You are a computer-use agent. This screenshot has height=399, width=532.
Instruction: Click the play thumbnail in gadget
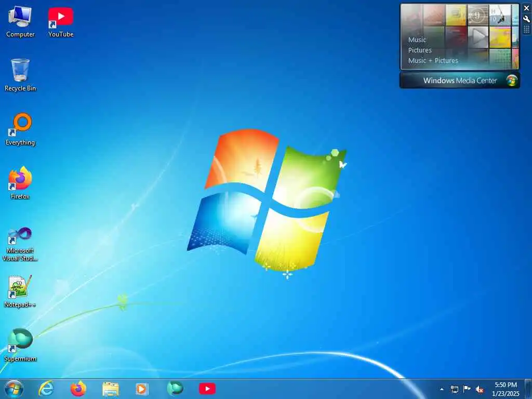click(478, 37)
